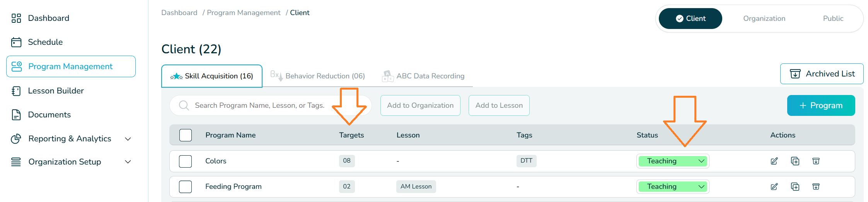The width and height of the screenshot is (868, 202).
Task: Switch to the ABC Data Recording tab
Action: [424, 76]
